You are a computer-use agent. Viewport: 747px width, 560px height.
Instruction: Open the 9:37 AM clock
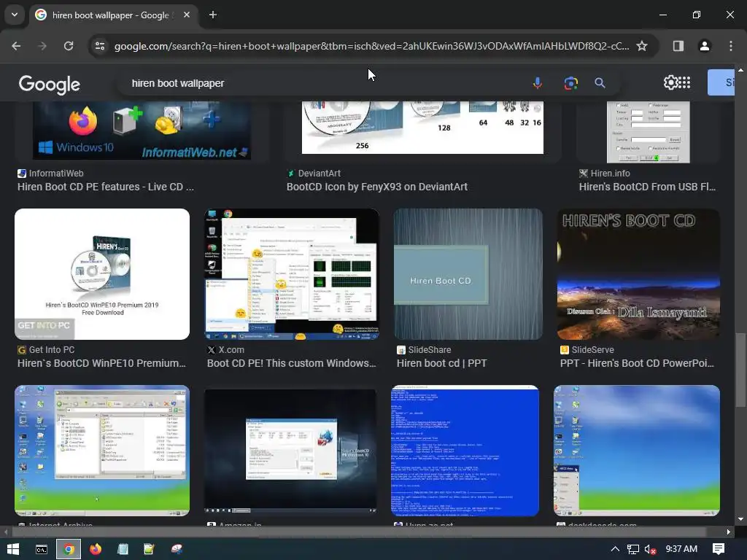tap(681, 549)
